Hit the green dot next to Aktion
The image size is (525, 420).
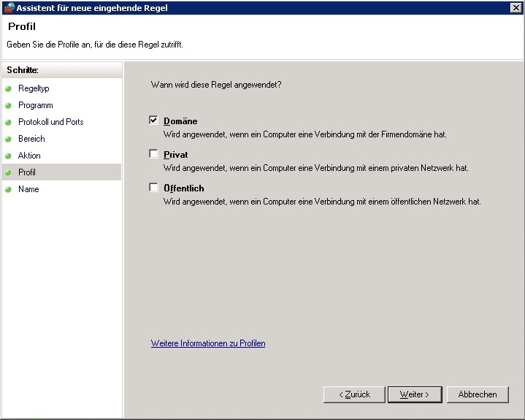coord(9,156)
